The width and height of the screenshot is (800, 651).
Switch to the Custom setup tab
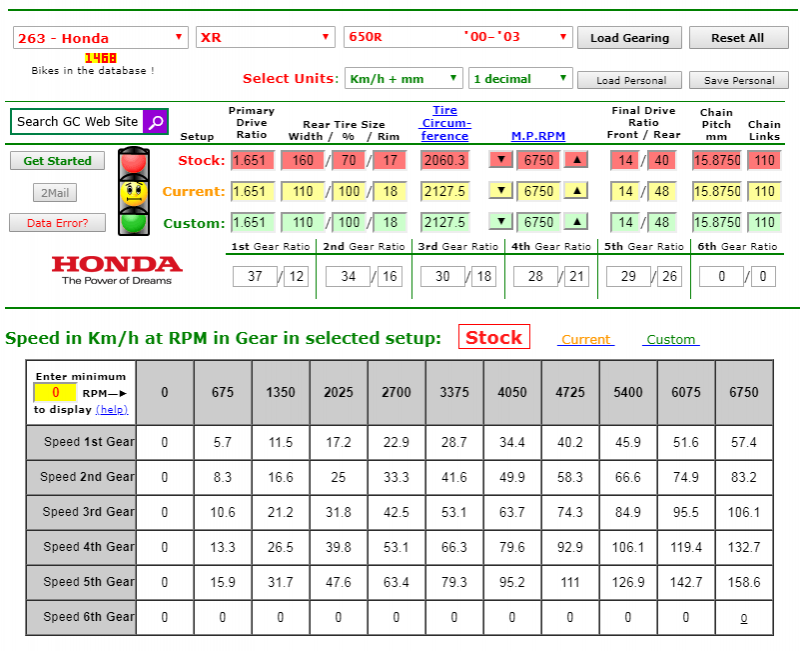[x=671, y=340]
